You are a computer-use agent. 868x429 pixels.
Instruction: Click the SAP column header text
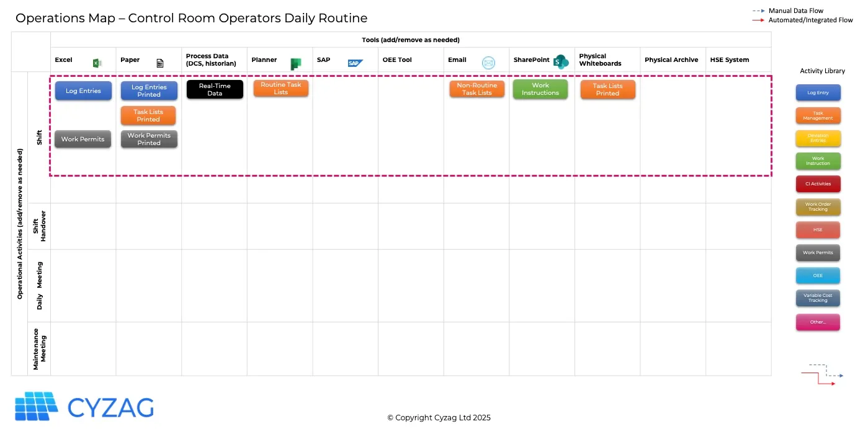click(x=323, y=60)
